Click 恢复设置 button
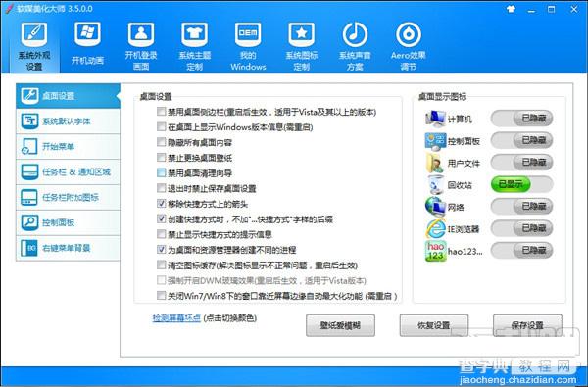 click(x=434, y=325)
